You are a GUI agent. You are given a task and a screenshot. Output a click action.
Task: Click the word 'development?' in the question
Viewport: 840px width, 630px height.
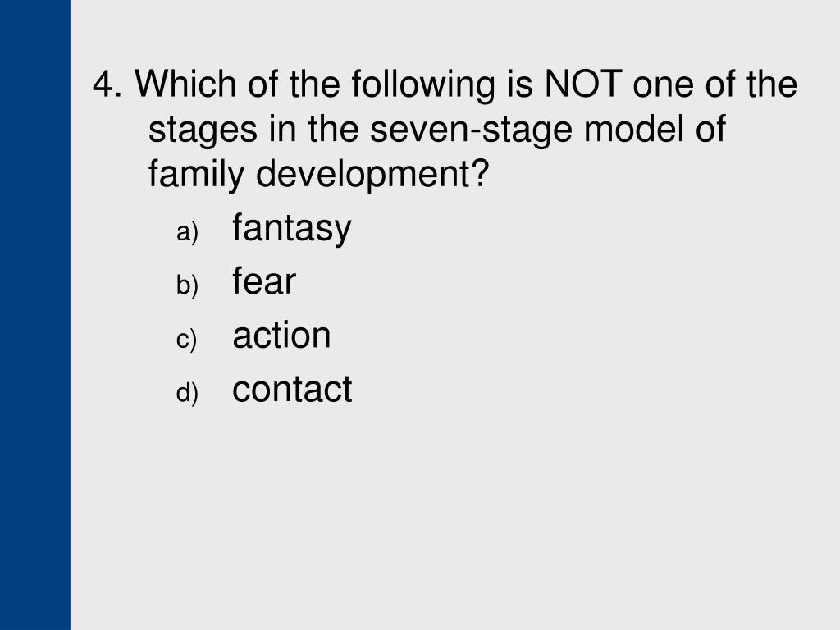pyautogui.click(x=372, y=175)
